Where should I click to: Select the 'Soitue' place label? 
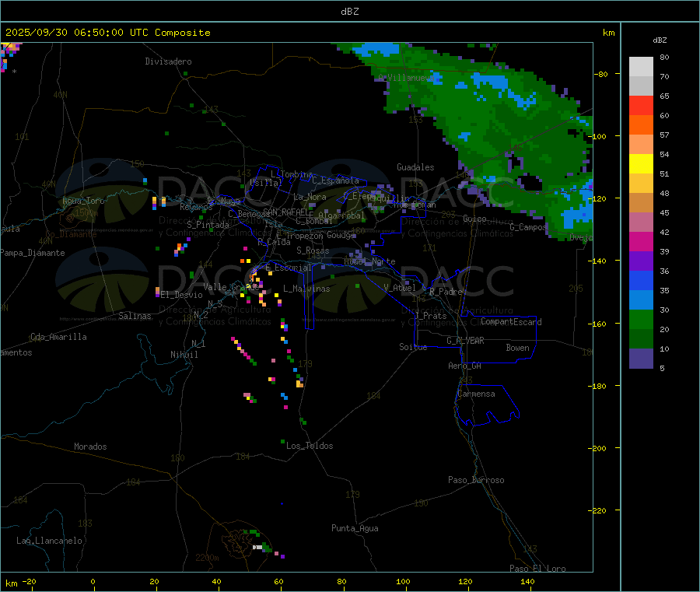click(413, 347)
